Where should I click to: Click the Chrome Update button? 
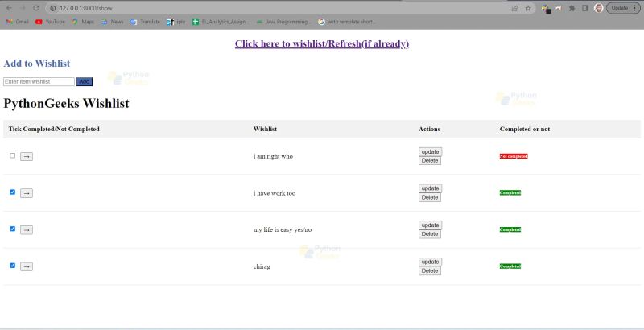click(x=623, y=8)
